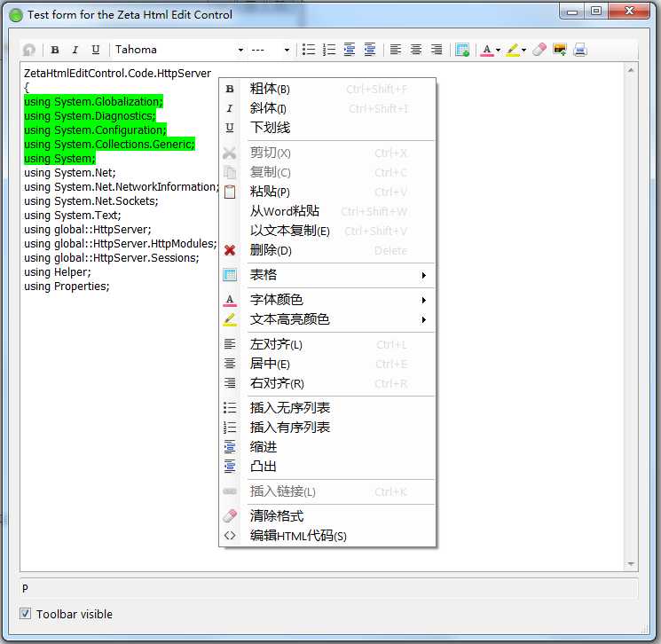
Task: Expand the 字体颜色 submenu
Action: coord(328,300)
